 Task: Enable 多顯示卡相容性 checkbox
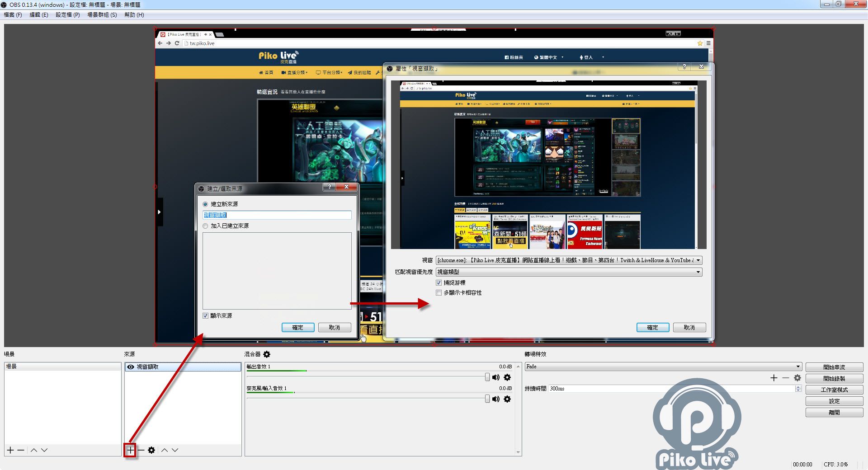pyautogui.click(x=439, y=293)
